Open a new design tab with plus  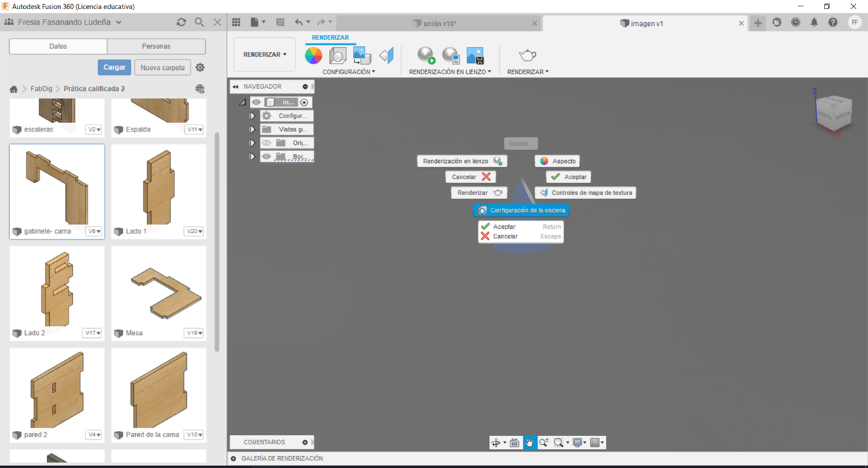[758, 22]
